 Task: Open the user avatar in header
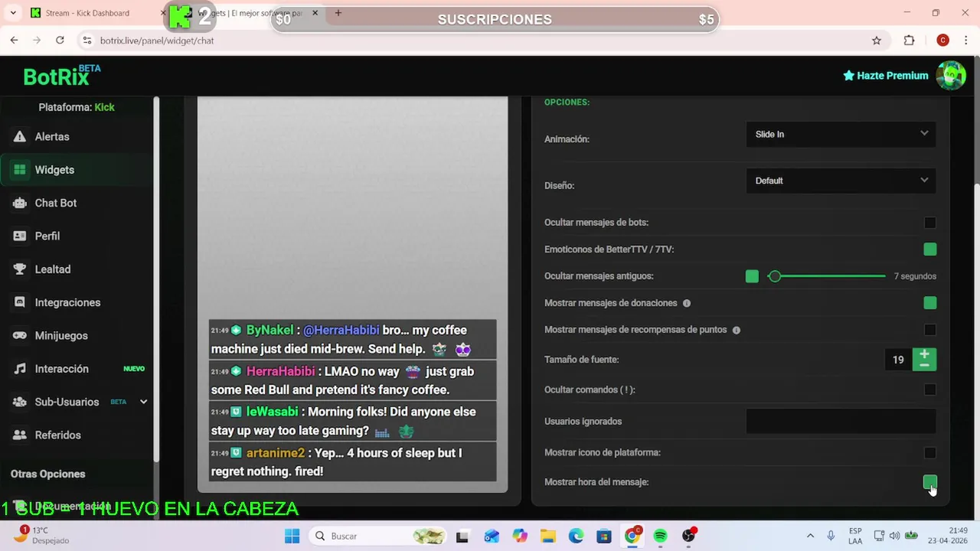pos(951,76)
